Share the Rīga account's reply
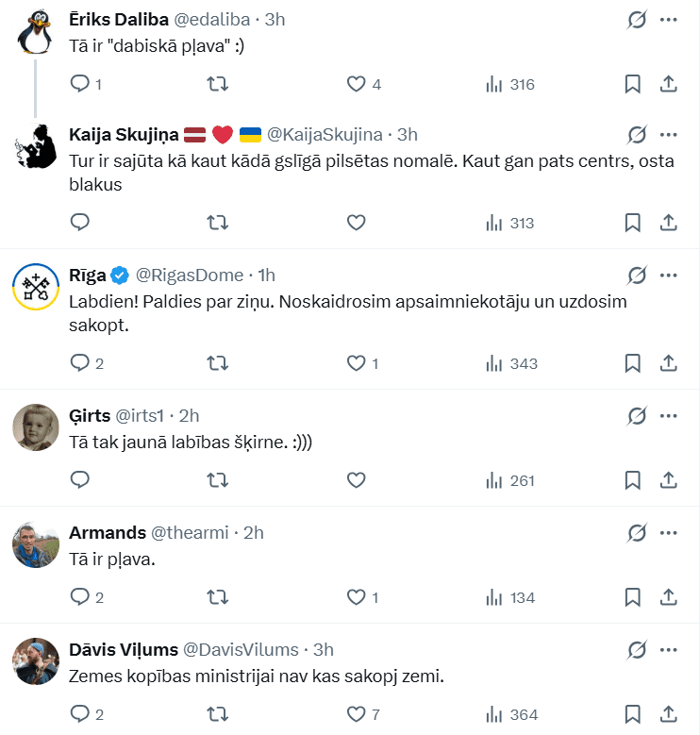Image resolution: width=700 pixels, height=735 pixels. [668, 363]
